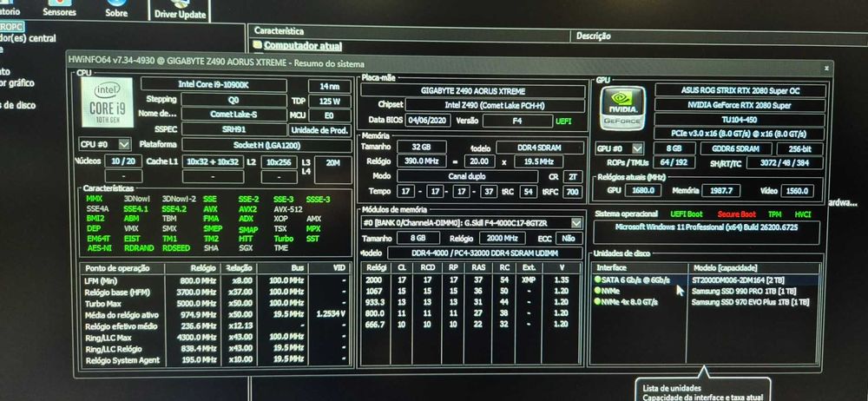
Task: Click the XMP entry in memory timings table
Action: click(x=529, y=280)
